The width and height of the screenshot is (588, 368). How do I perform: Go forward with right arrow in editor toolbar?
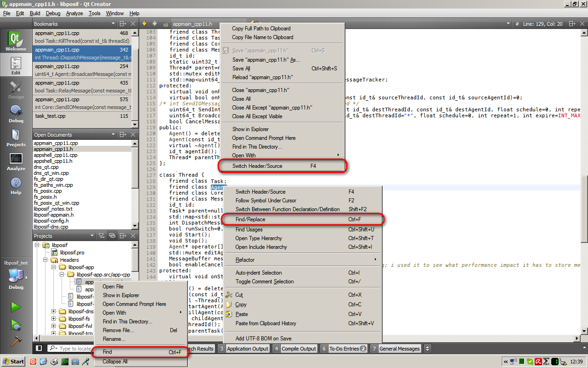pyautogui.click(x=155, y=23)
